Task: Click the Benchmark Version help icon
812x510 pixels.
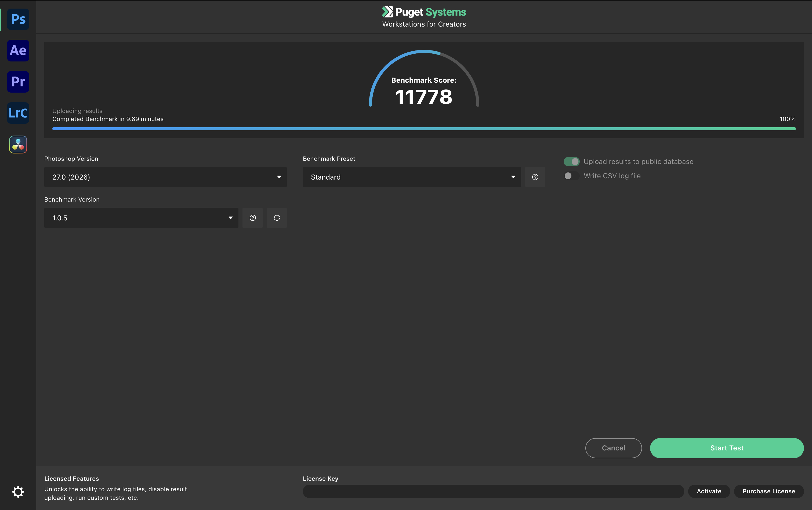Action: click(x=252, y=218)
